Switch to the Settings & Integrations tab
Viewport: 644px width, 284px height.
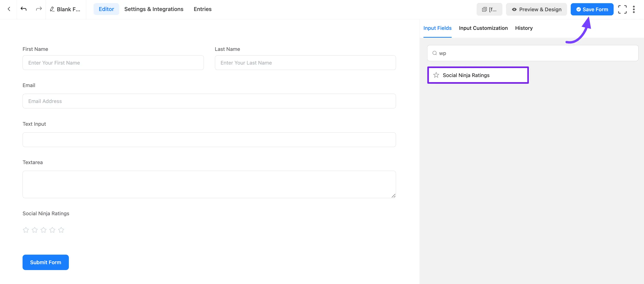coord(153,9)
